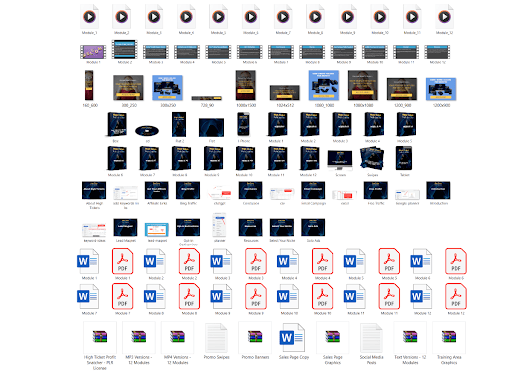Open the cd disc graphic thumbnail
Viewport: 512px width, 384px height.
[147, 130]
